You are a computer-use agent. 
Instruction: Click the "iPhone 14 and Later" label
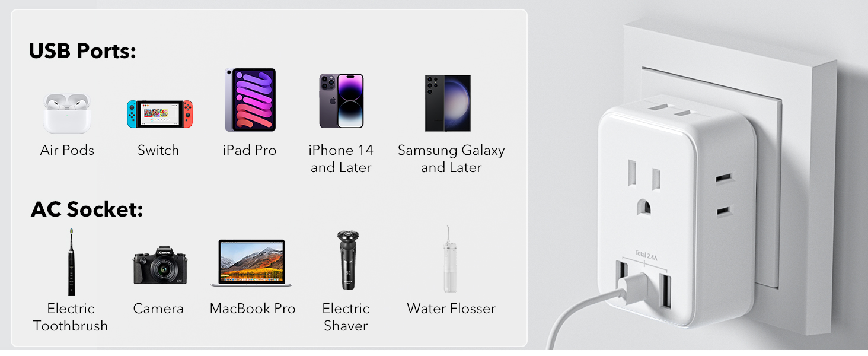pyautogui.click(x=341, y=159)
